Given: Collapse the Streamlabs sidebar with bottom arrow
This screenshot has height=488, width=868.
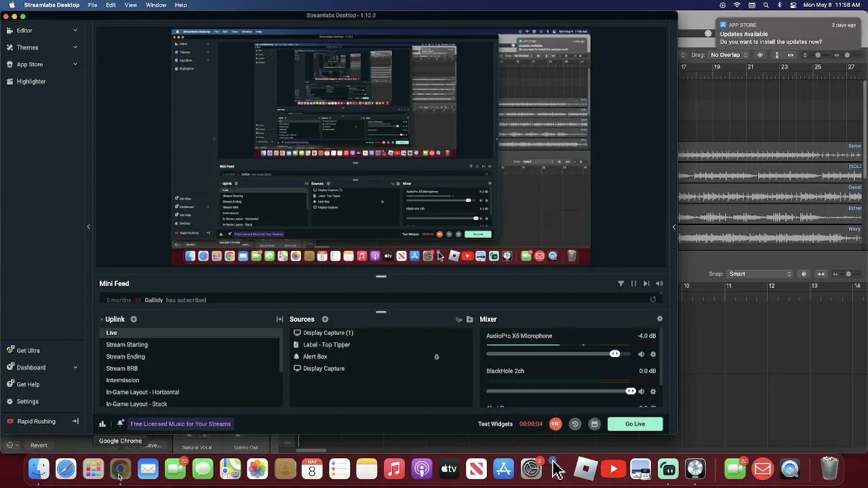Looking at the screenshot, I should [x=75, y=421].
